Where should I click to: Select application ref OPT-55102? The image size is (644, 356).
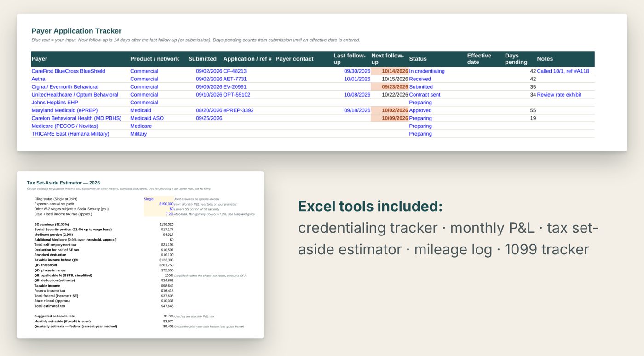click(237, 95)
